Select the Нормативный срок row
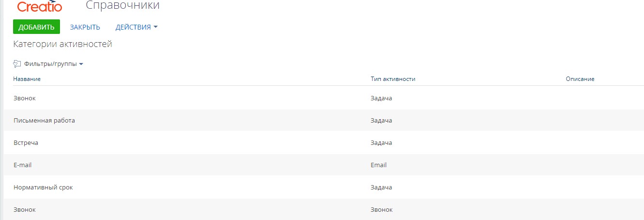 (x=324, y=188)
